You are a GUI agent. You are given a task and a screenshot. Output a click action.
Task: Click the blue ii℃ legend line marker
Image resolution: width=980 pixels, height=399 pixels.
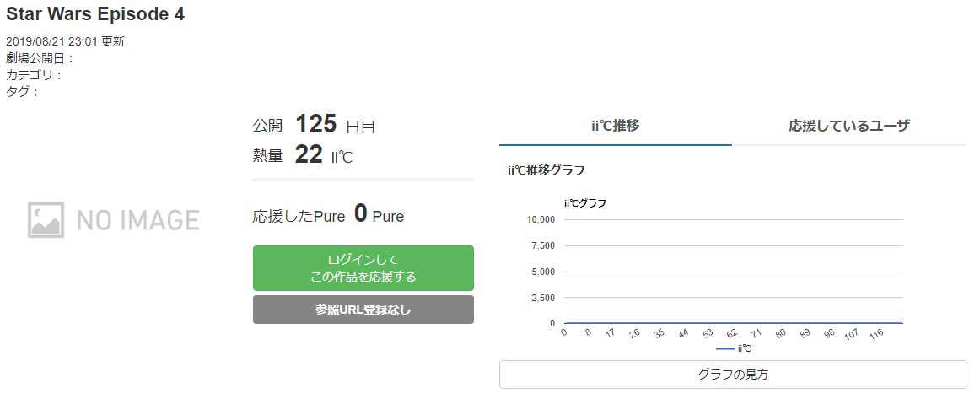pos(725,348)
